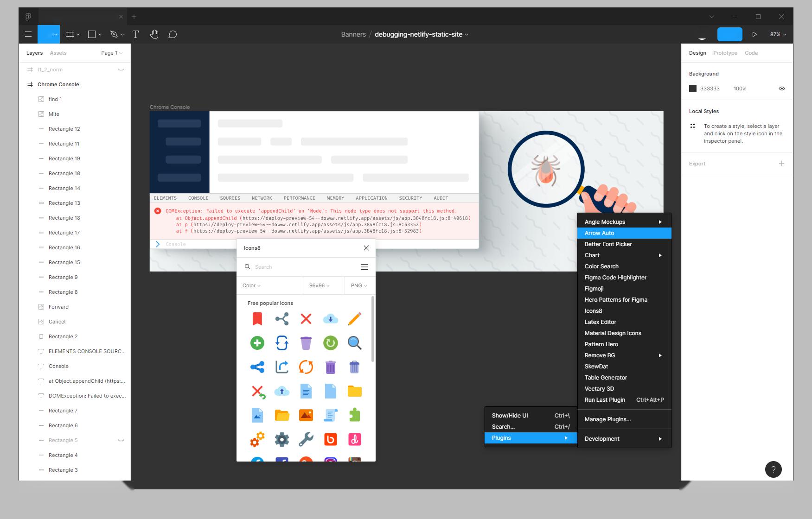The image size is (812, 519).
Task: Add a new tab with plus
Action: pos(134,17)
